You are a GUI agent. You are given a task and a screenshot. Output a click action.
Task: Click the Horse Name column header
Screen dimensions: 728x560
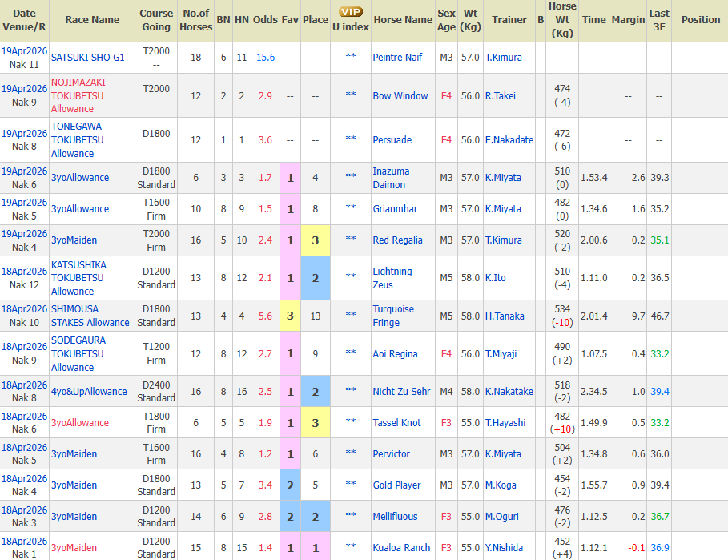tap(403, 20)
